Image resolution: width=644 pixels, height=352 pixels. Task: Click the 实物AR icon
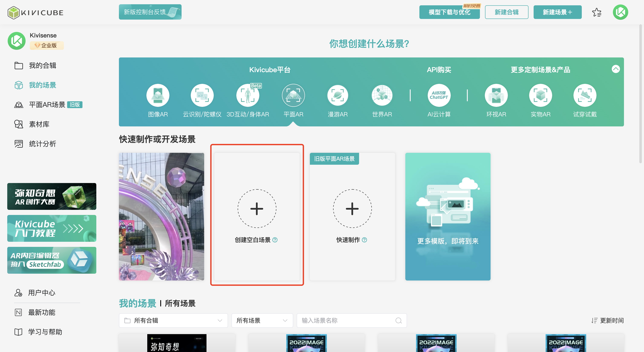(x=540, y=95)
